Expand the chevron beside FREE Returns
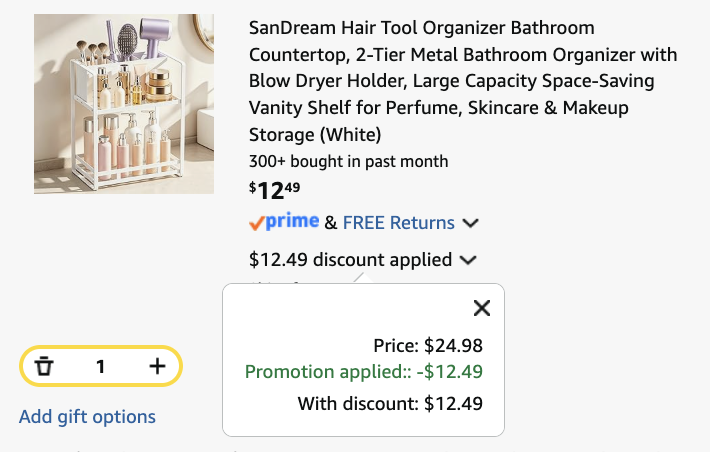710x452 pixels. [x=470, y=223]
